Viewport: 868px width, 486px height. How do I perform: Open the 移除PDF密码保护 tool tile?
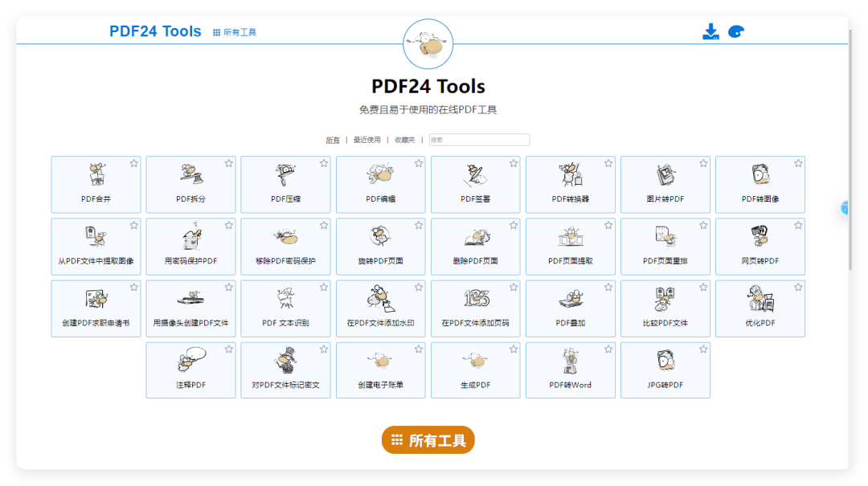coord(285,247)
